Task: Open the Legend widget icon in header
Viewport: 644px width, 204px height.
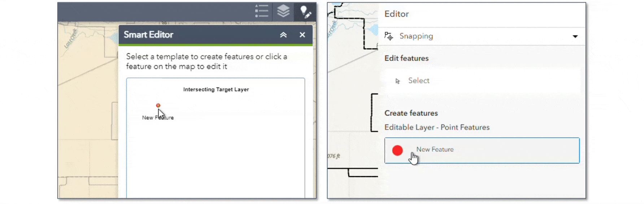Action: pos(262,11)
